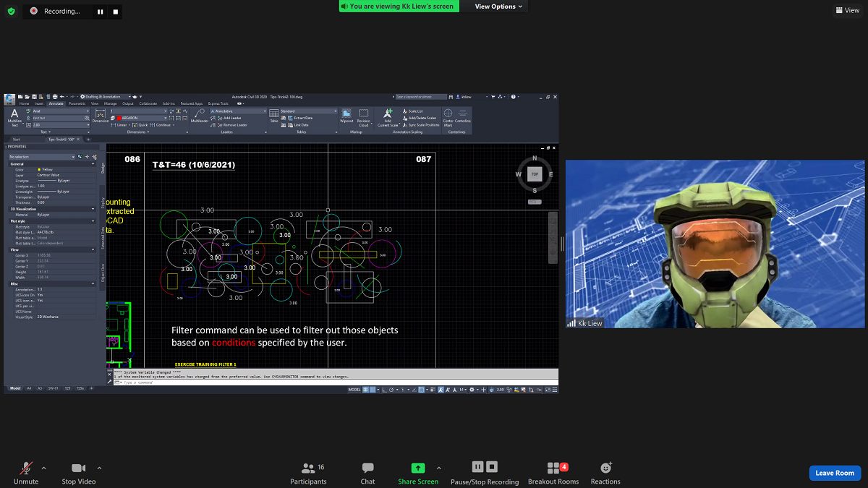Expand audio options arrow next to Unmute
This screenshot has width=868, height=488.
(44, 468)
